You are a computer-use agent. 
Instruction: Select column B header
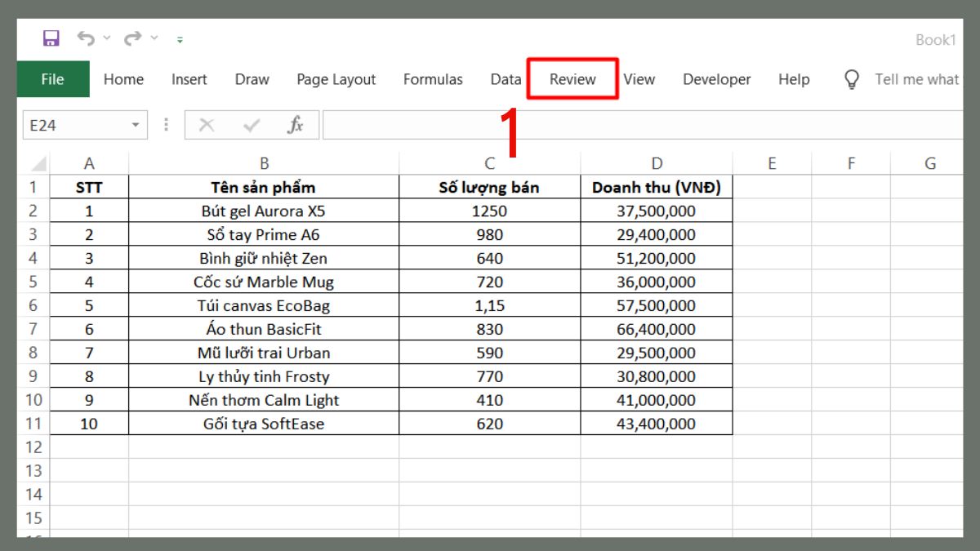(x=264, y=163)
